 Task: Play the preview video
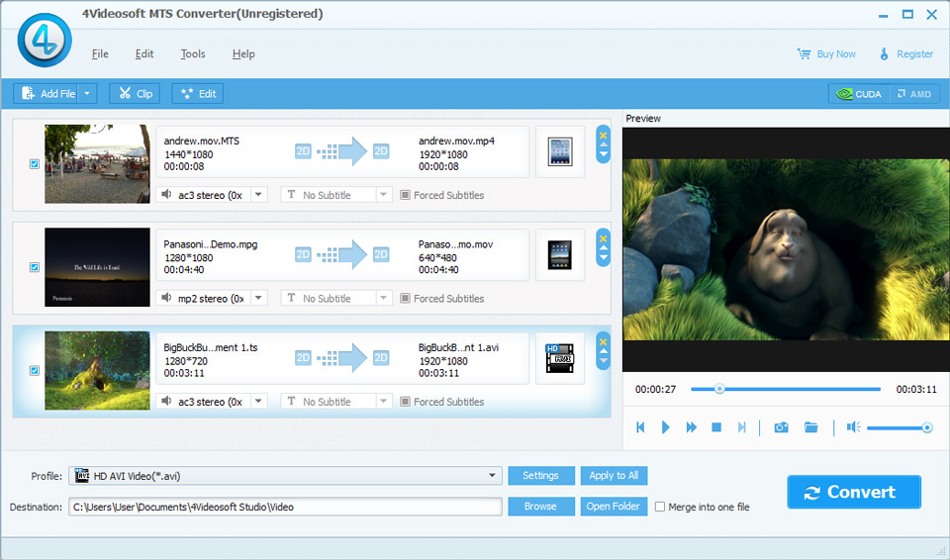pyautogui.click(x=665, y=427)
